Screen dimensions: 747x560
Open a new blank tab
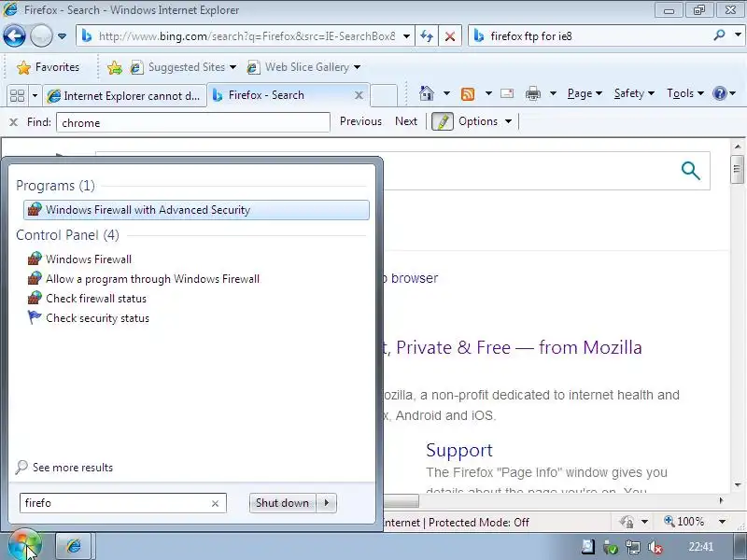point(384,96)
